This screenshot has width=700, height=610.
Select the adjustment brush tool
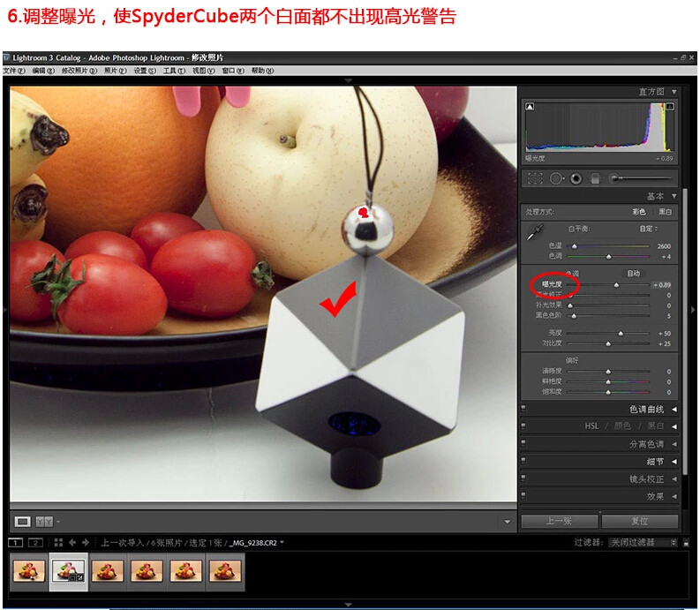[641, 178]
